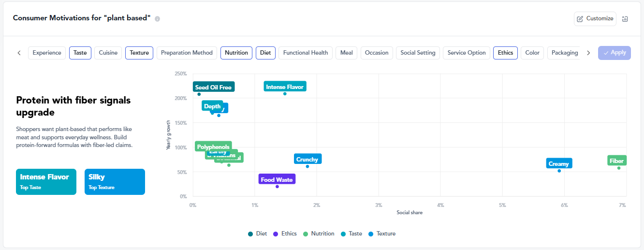644x250 pixels.
Task: Enable the Experience category chip
Action: click(x=47, y=53)
